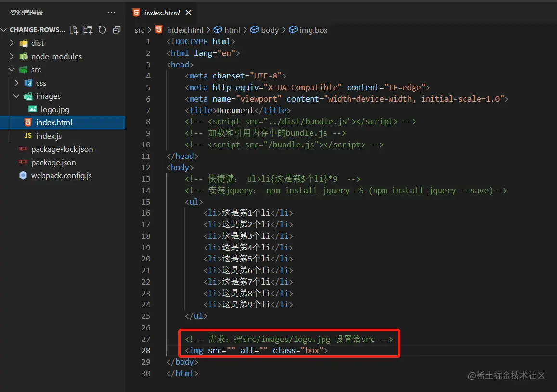The image size is (557, 392).
Task: Click the 这是第5个li list item line
Action: click(248, 259)
